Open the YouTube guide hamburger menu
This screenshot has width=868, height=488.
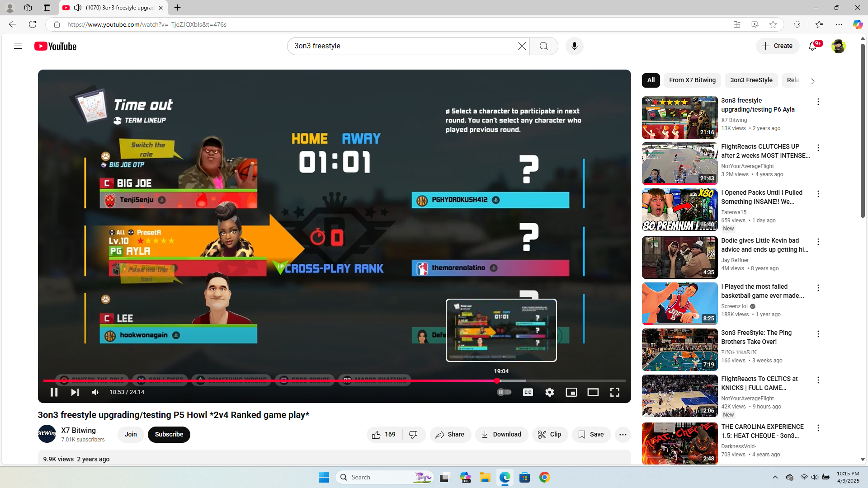click(x=18, y=46)
